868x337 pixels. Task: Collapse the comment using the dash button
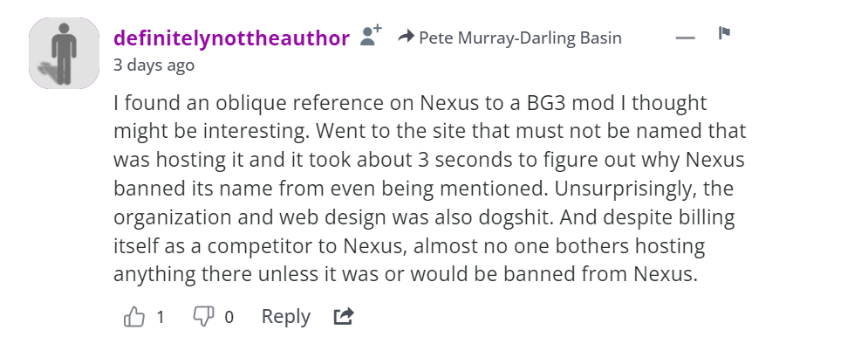686,38
